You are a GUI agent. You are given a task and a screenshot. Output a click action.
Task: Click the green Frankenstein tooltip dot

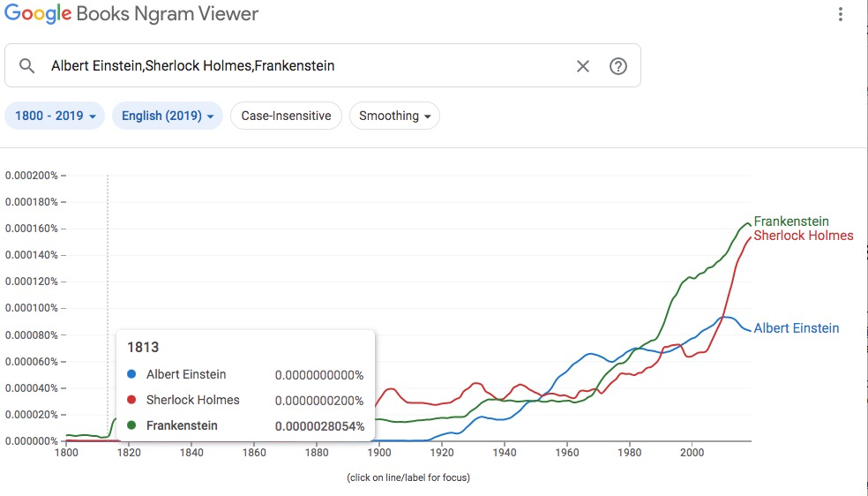coord(131,425)
